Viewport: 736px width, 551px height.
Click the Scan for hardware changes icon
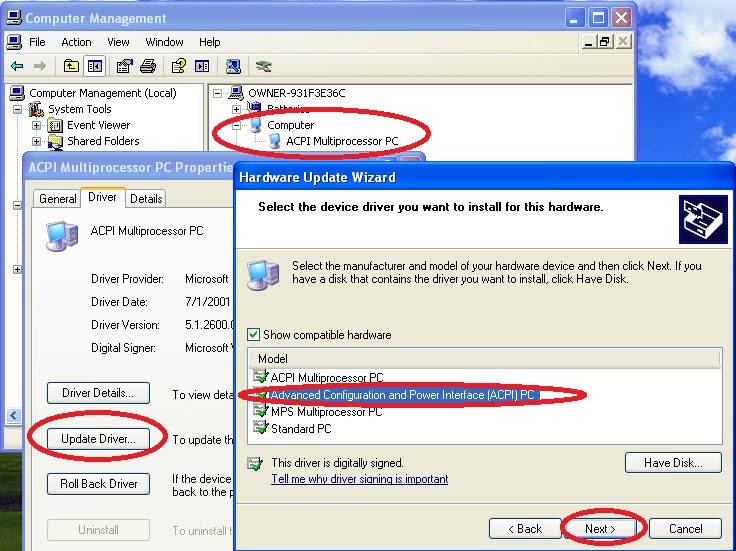[233, 66]
